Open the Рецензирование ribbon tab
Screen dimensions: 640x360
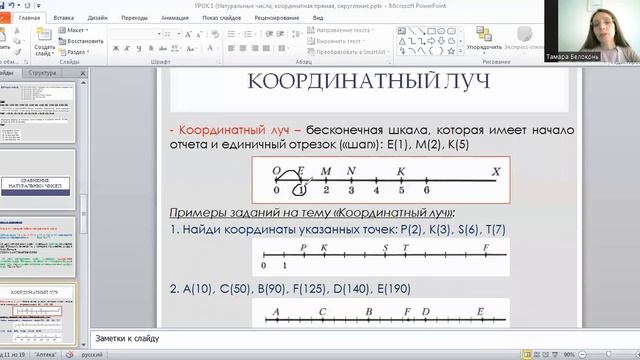click(277, 18)
